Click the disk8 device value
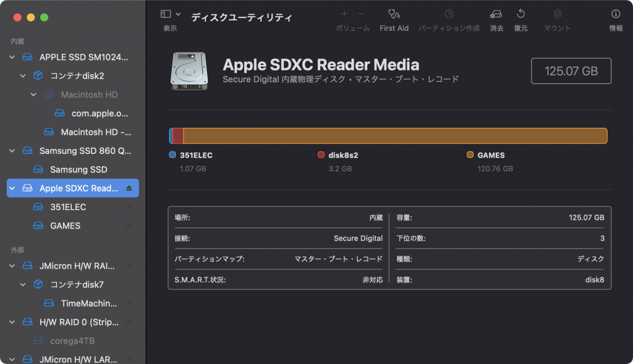This screenshot has height=364, width=633. [595, 280]
